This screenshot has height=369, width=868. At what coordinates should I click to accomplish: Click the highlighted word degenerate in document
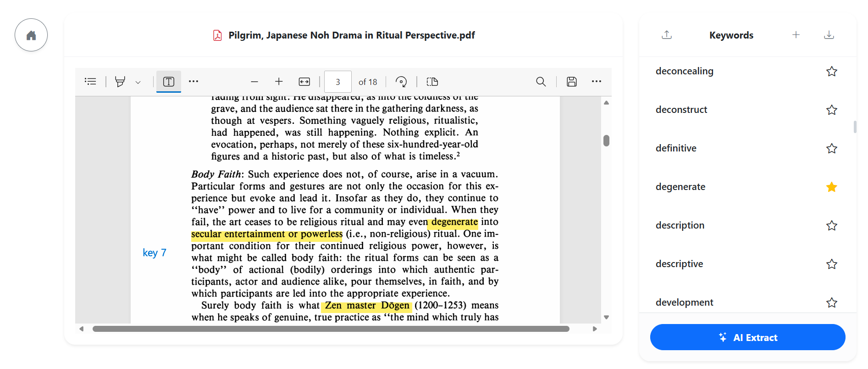(x=454, y=222)
